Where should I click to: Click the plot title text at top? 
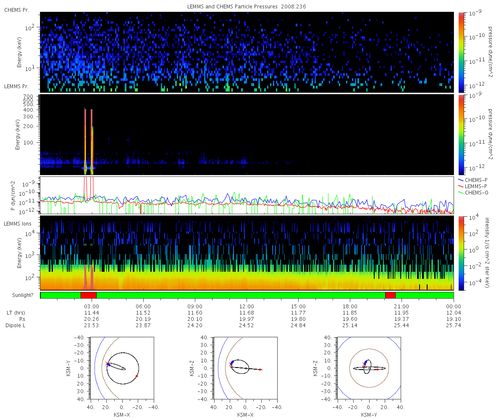point(246,6)
